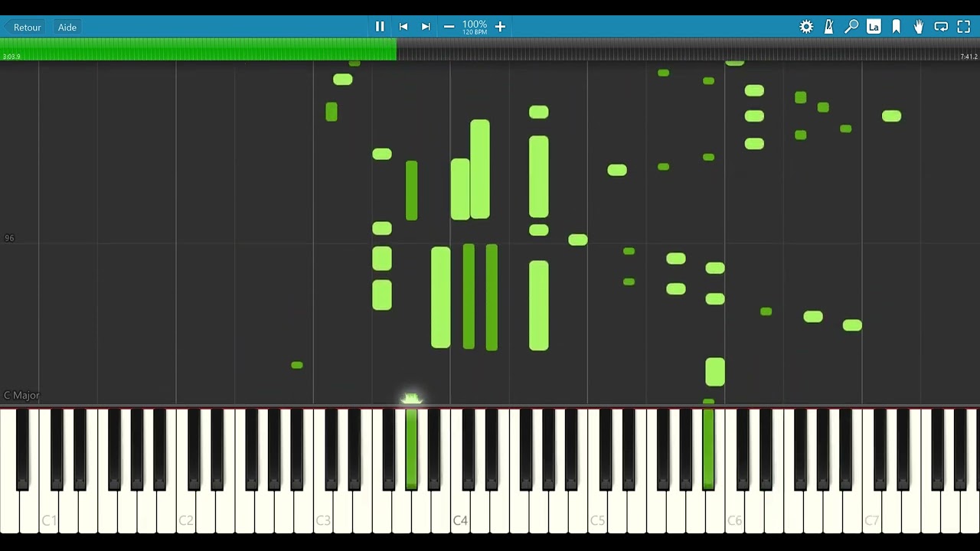Click the 7:41.2 total time label
The height and width of the screenshot is (551, 980).
969,57
